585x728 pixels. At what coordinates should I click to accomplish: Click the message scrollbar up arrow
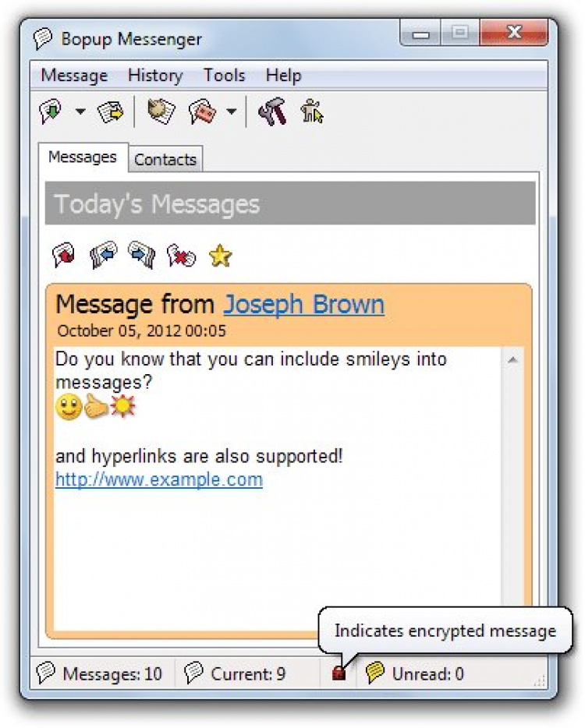tap(512, 360)
